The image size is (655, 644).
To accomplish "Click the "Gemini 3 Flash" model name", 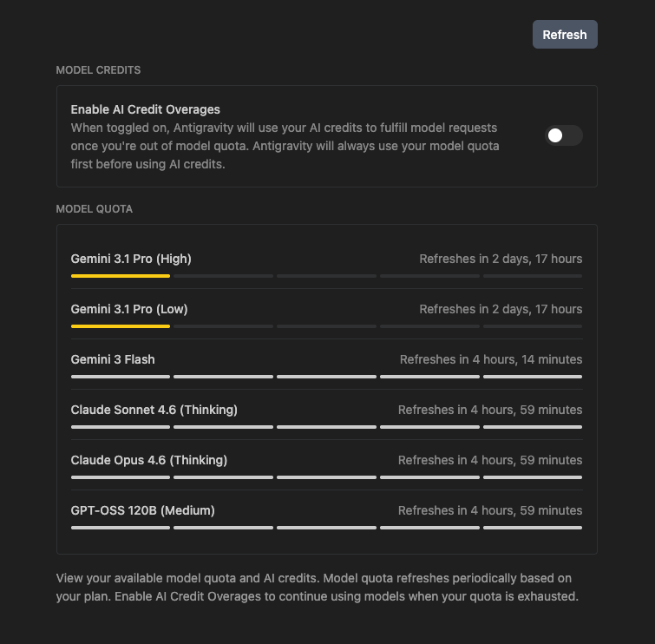I will pos(113,359).
